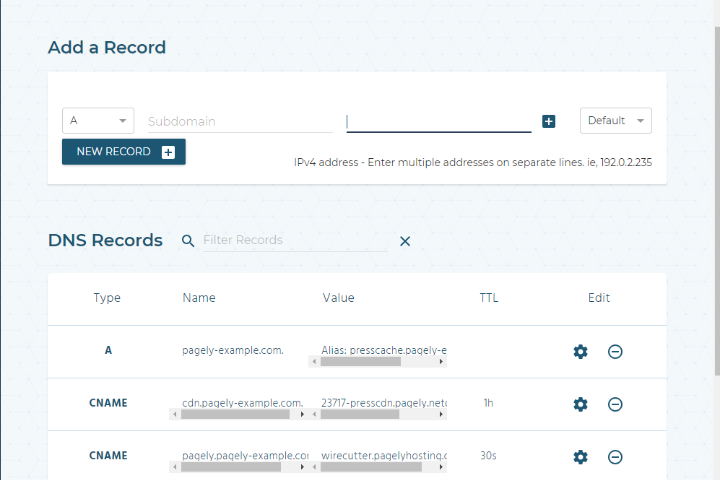Screen dimensions: 720x480
Task: Select the Alias: presscache value cell
Action: point(383,350)
